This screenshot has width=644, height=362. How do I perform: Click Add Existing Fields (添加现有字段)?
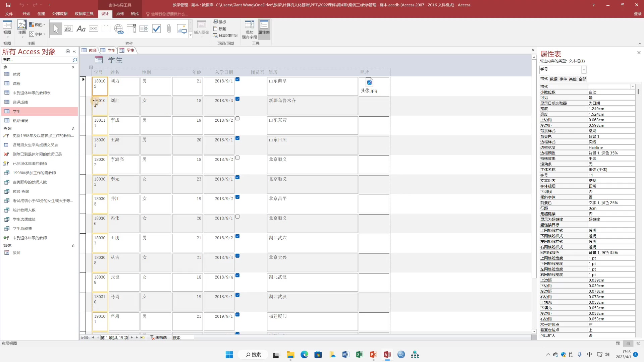pos(249,29)
